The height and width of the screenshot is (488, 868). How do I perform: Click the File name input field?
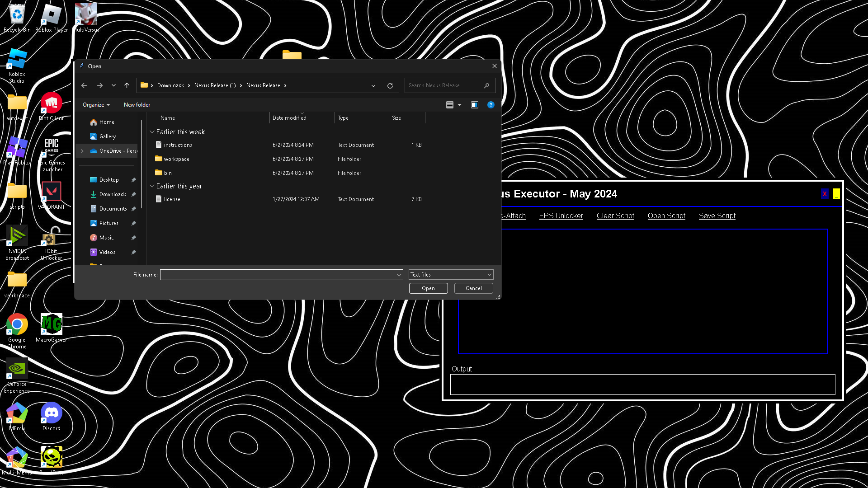click(278, 275)
